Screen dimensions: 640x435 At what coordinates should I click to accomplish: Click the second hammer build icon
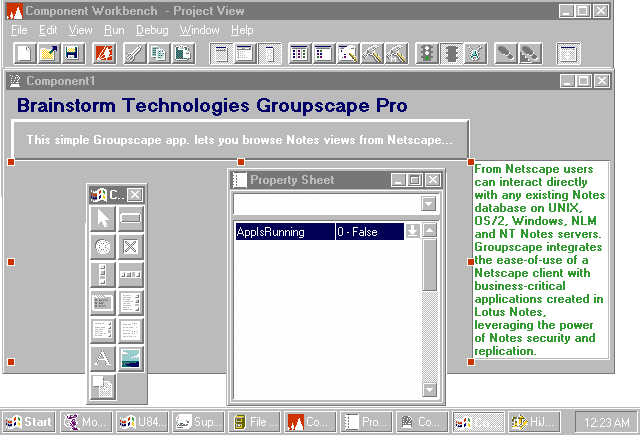[396, 53]
